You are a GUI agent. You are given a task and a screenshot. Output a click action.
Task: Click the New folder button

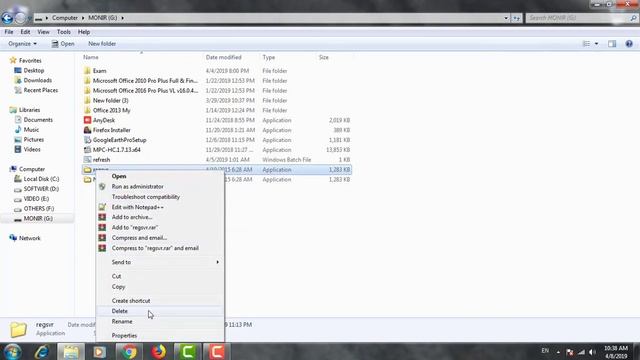click(x=102, y=44)
